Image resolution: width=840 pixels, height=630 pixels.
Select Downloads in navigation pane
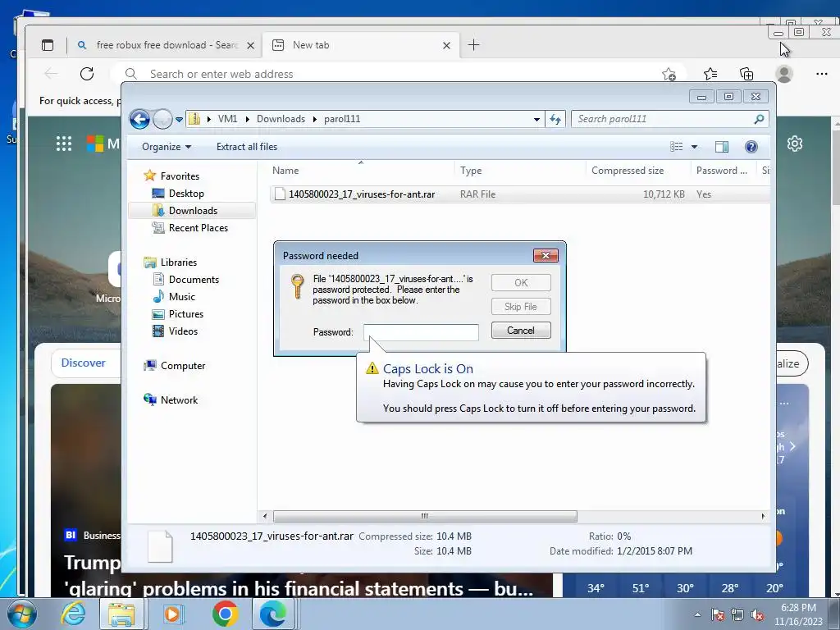click(193, 211)
